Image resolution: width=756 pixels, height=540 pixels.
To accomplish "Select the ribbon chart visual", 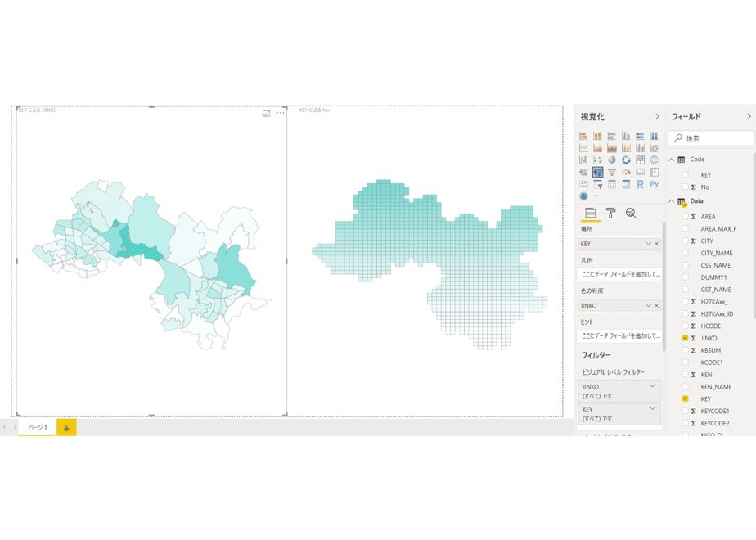I will (x=655, y=147).
